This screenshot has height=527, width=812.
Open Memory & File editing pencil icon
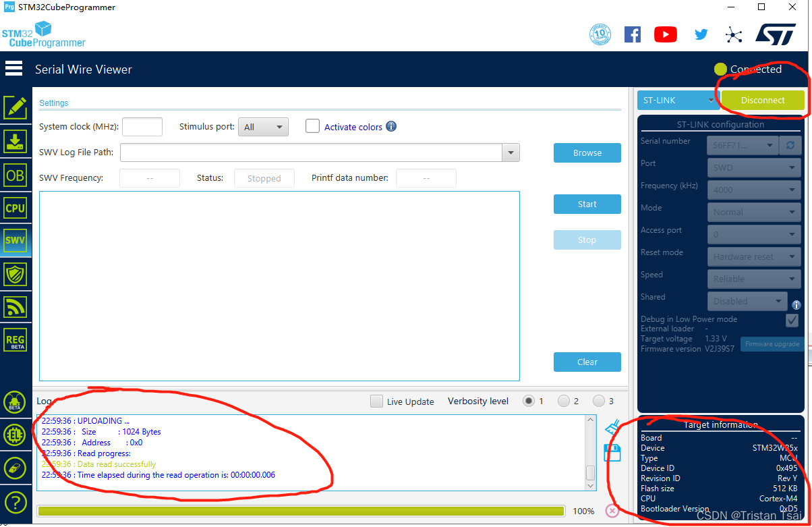pos(16,108)
